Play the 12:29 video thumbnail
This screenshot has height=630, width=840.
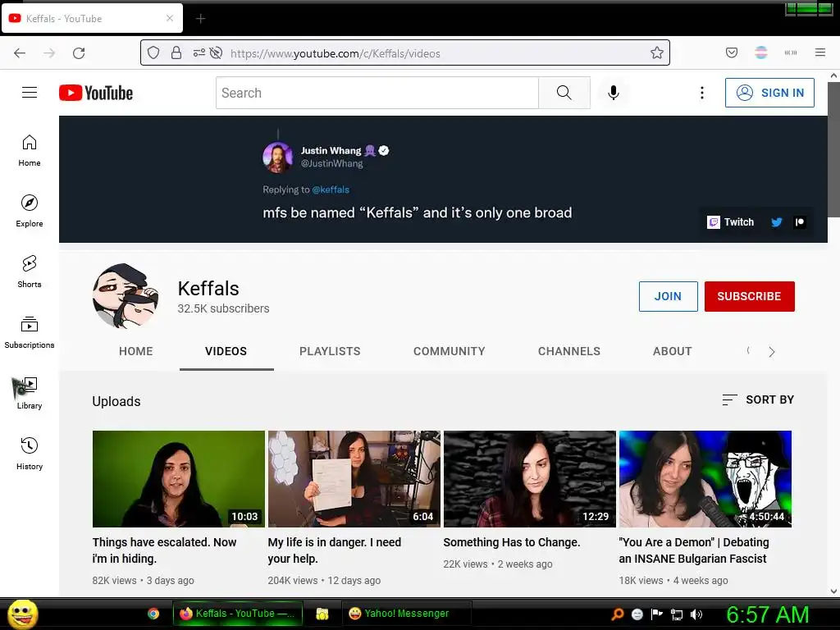click(530, 479)
